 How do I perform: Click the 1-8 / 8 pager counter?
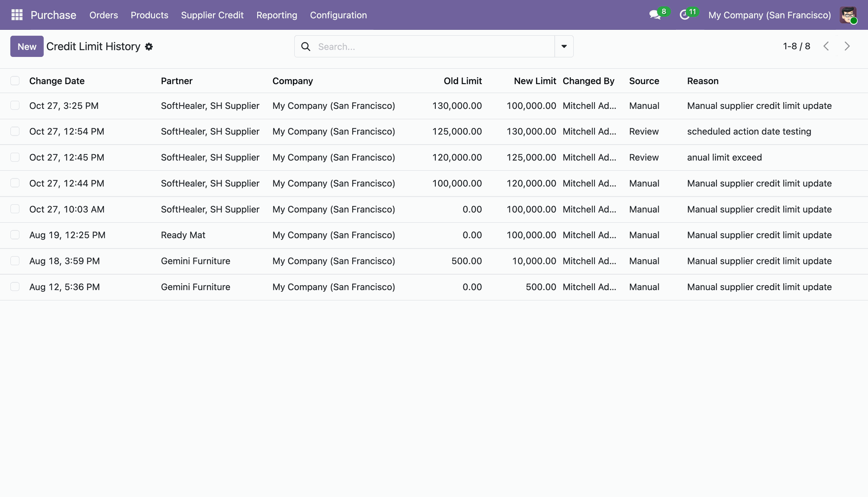797,46
